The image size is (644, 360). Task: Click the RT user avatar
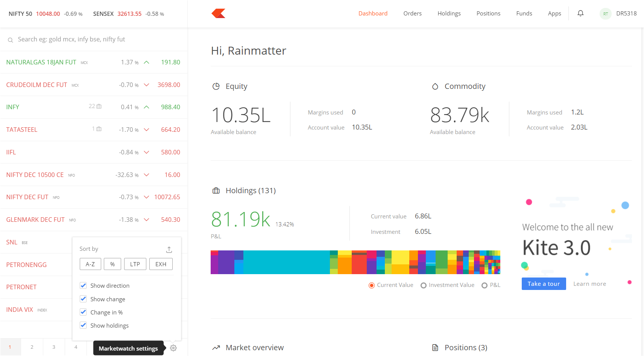pos(605,14)
